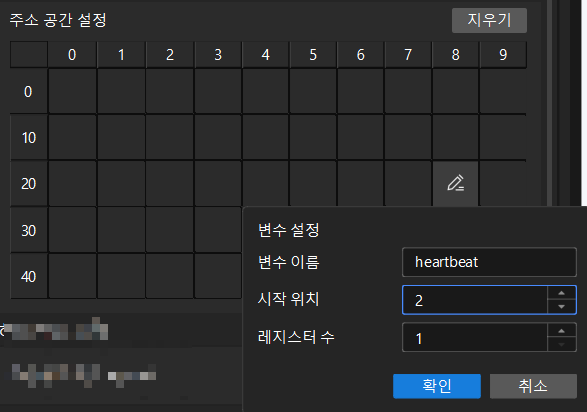Decrease 레지스터 수 with the down arrow
This screenshot has height=412, width=587.
562,345
